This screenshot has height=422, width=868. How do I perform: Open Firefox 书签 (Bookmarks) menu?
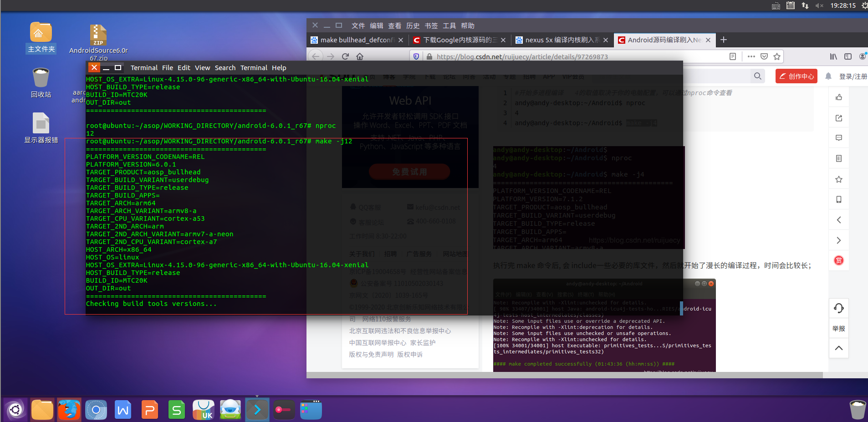click(431, 26)
